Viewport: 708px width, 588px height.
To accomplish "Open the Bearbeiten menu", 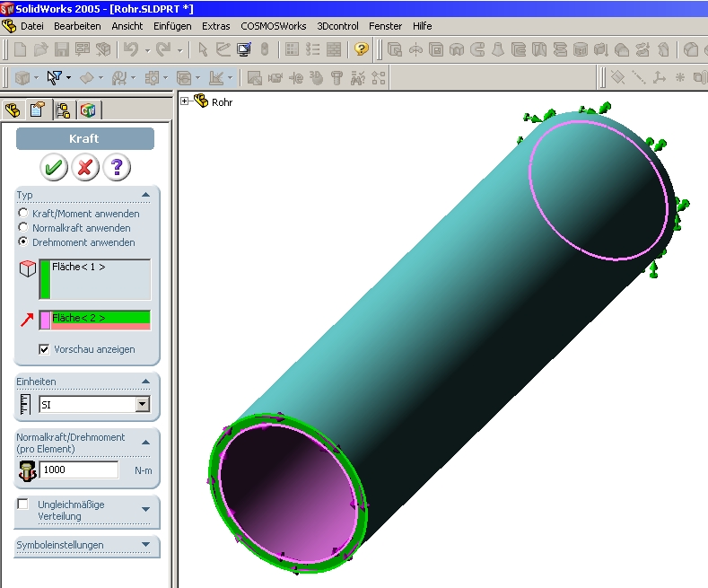I will pyautogui.click(x=77, y=26).
